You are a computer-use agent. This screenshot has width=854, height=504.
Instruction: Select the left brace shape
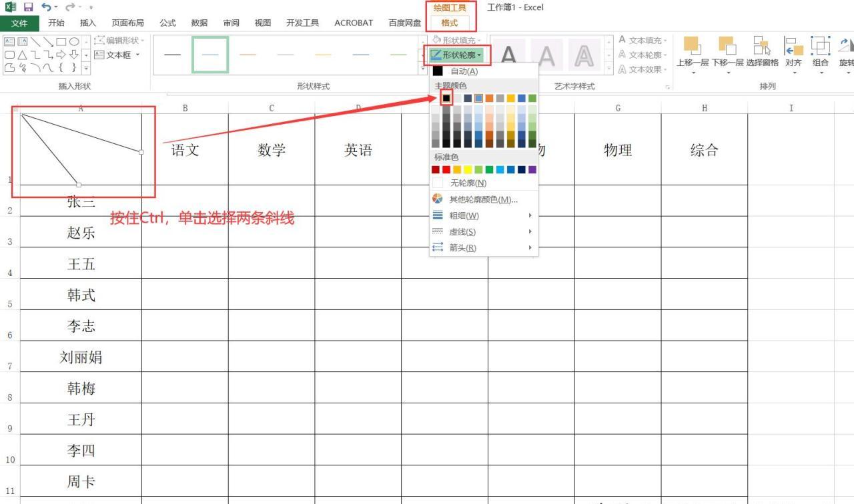[61, 67]
